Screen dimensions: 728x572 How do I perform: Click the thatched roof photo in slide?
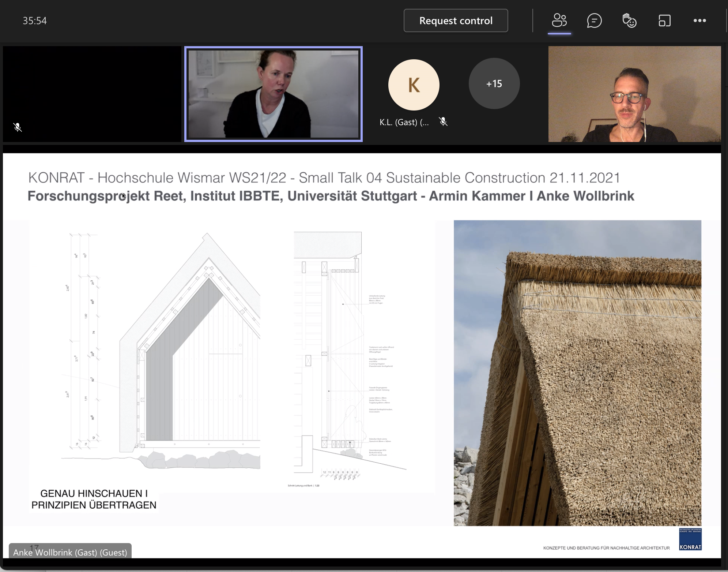coord(577,373)
